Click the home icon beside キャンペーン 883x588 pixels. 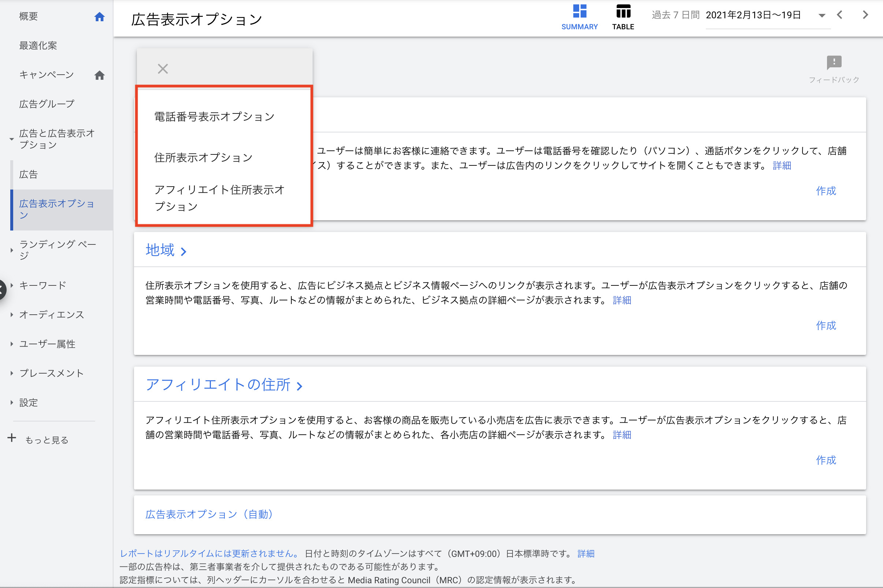tap(99, 75)
